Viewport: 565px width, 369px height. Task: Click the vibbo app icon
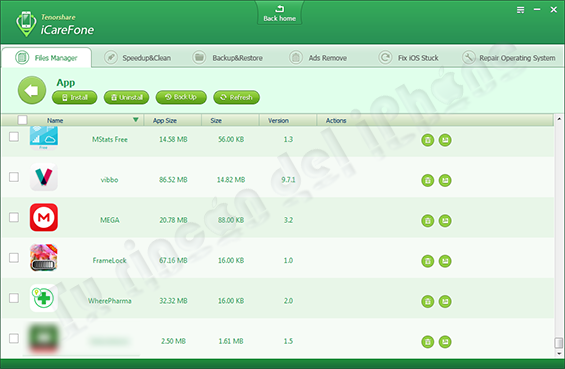[x=44, y=177]
